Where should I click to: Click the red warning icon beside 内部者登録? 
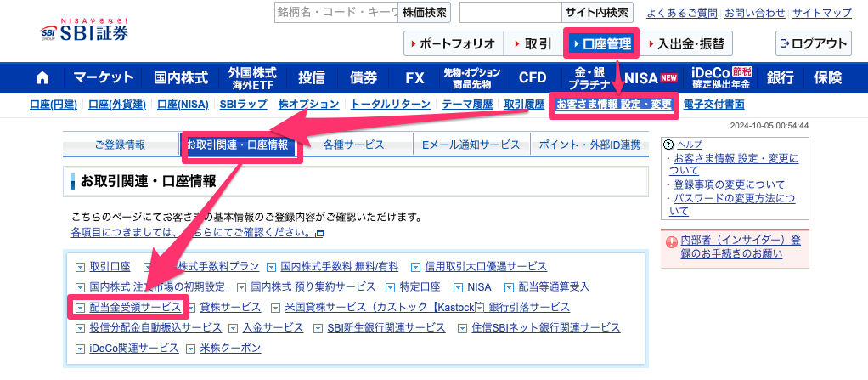672,241
